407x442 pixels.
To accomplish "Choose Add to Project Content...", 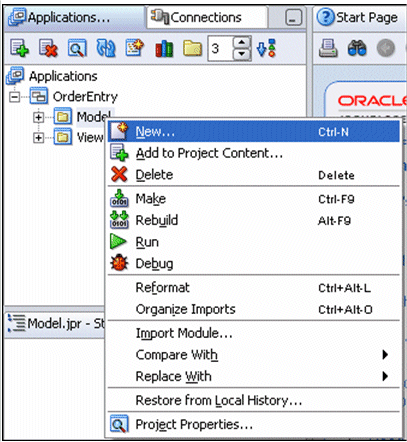I will pos(254,153).
